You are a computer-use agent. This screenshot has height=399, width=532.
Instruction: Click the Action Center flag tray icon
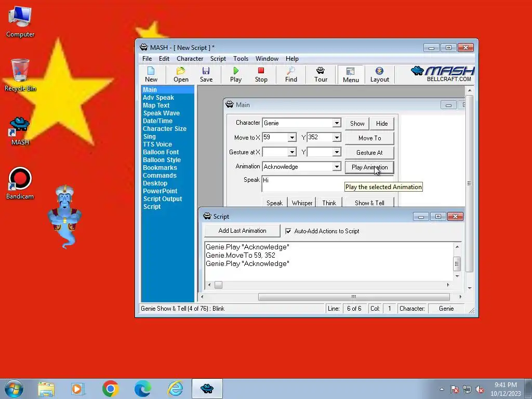(x=455, y=390)
